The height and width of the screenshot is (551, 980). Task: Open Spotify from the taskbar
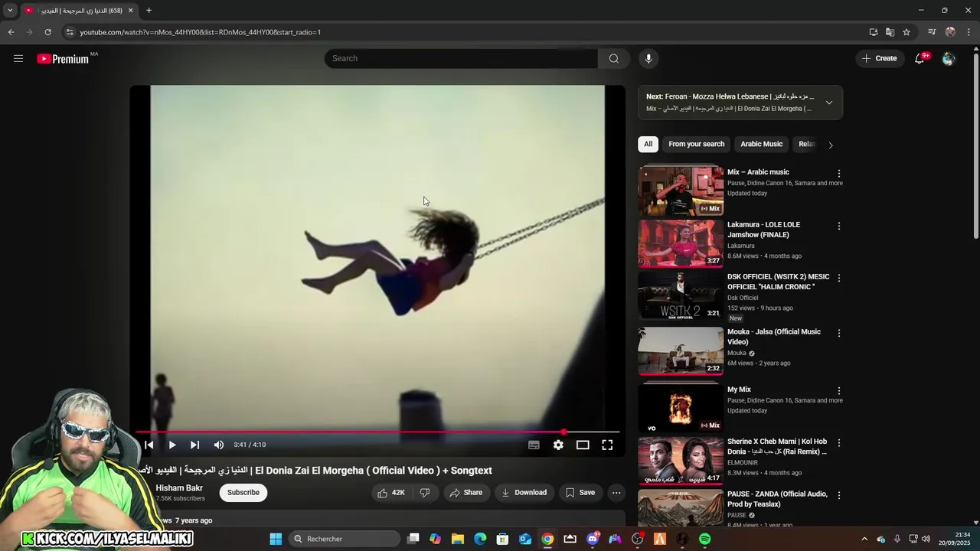(x=704, y=539)
